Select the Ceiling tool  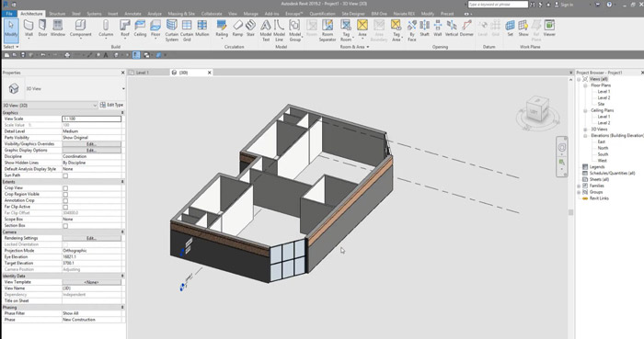tap(140, 28)
